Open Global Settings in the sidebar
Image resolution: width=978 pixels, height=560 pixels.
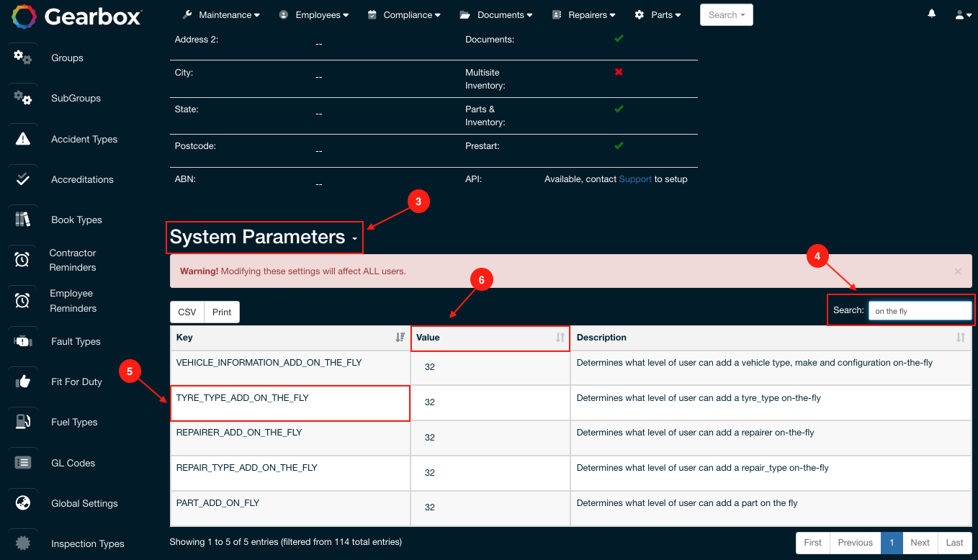[84, 503]
